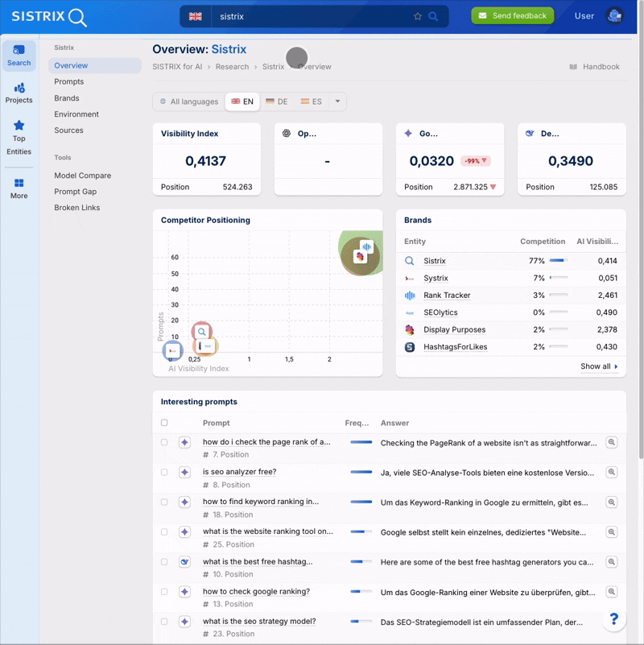
Task: Switch to the DE language tab
Action: click(277, 101)
